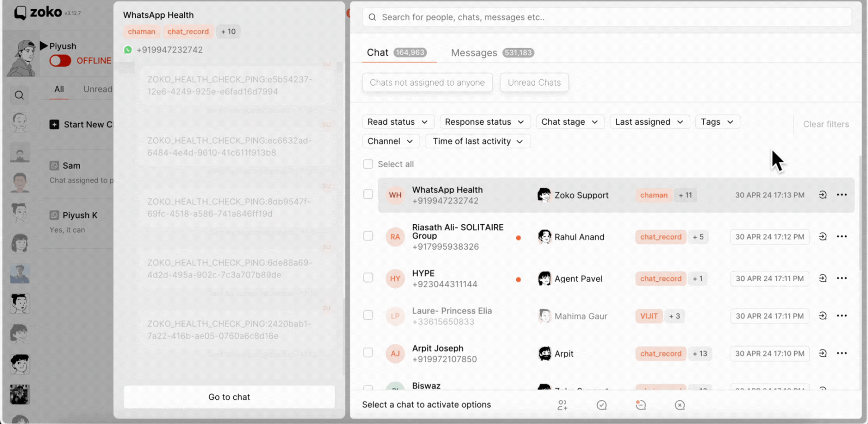Expand the Chat stage filter dropdown
The height and width of the screenshot is (424, 868).
[570, 122]
